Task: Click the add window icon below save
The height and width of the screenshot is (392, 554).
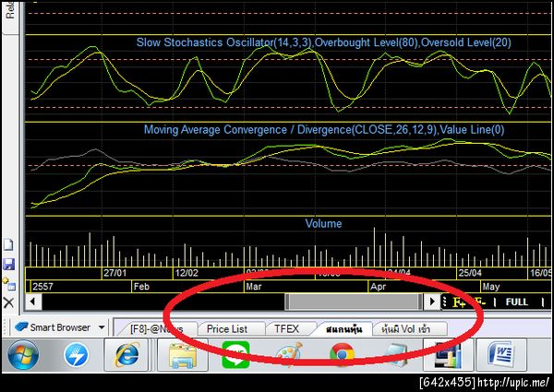Action: [9, 284]
